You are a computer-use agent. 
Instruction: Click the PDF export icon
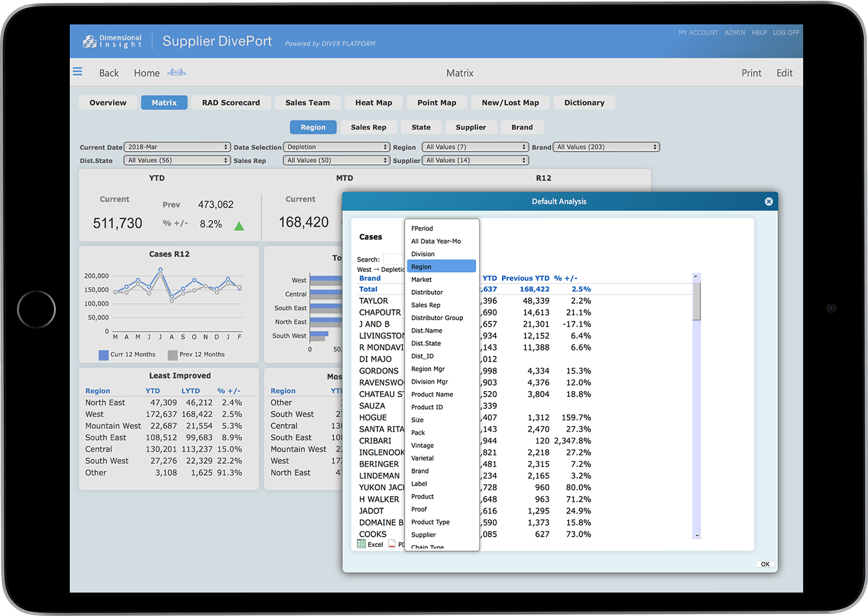[393, 544]
